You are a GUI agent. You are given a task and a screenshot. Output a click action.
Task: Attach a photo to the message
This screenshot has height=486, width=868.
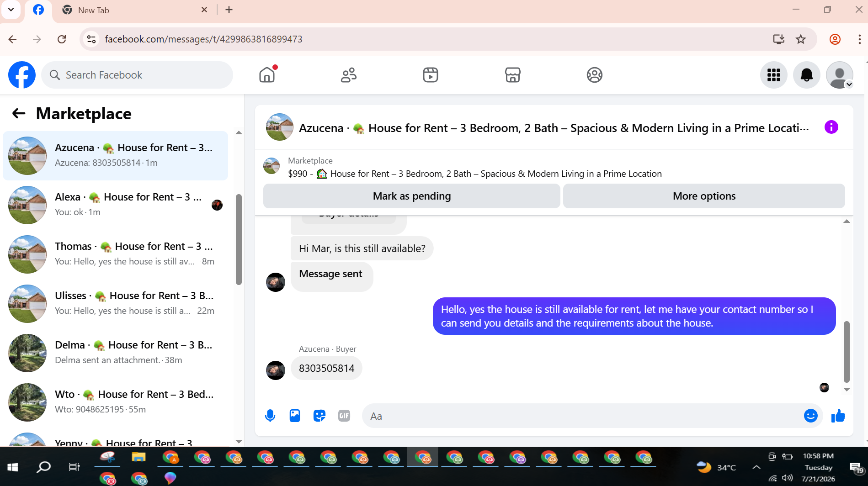point(295,416)
